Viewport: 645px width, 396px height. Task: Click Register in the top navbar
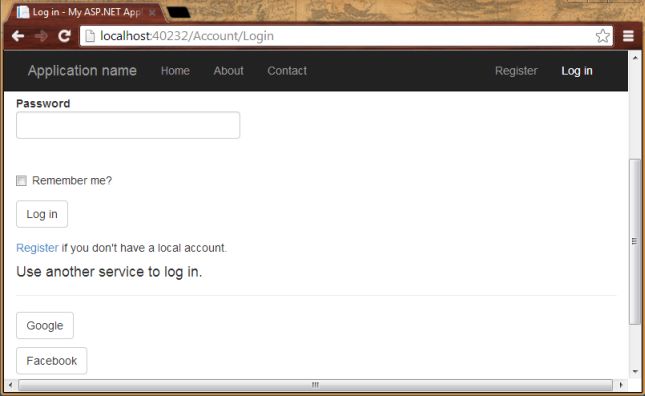point(516,71)
